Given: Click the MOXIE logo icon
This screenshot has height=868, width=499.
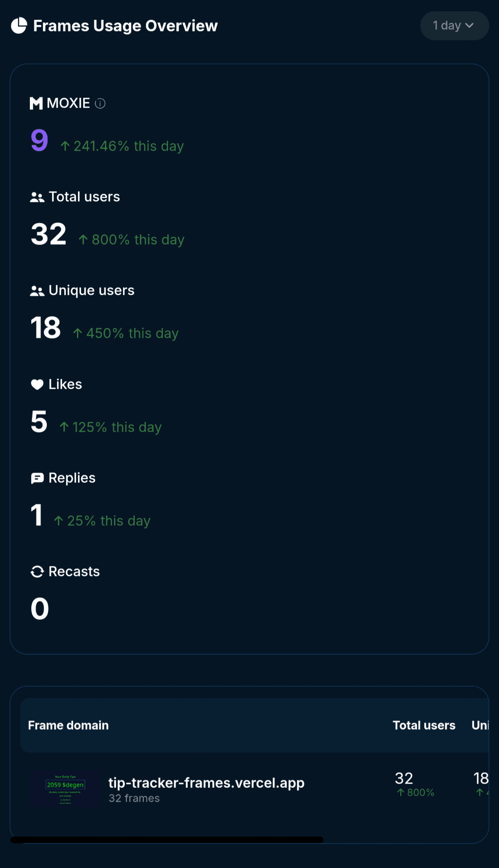Looking at the screenshot, I should click(x=36, y=104).
